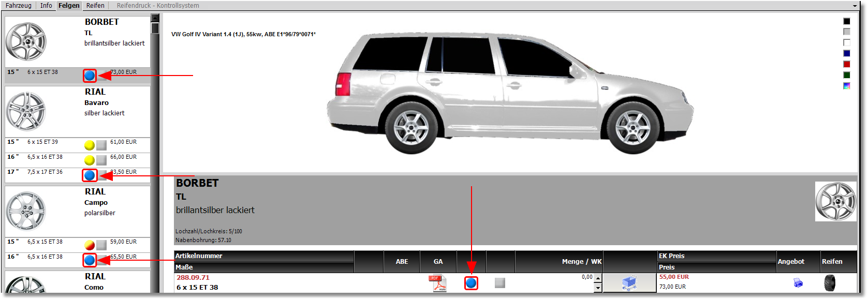Click EK price 55,00 EUR

[x=674, y=277]
